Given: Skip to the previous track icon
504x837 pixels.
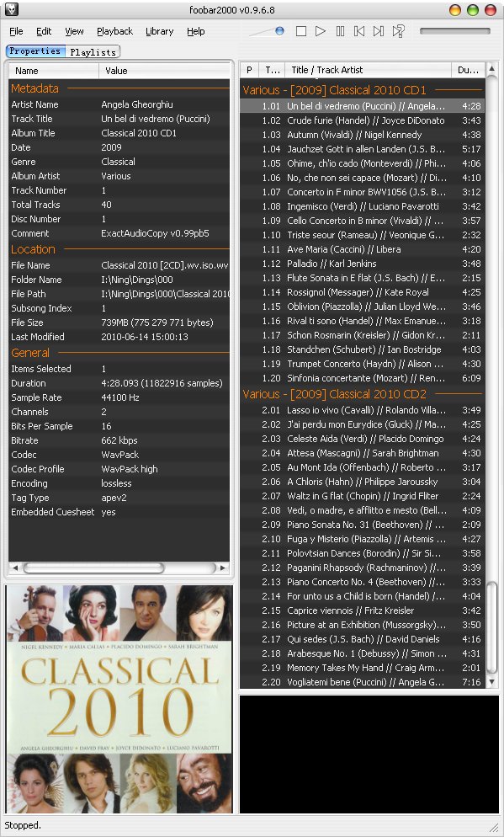Looking at the screenshot, I should point(359,31).
